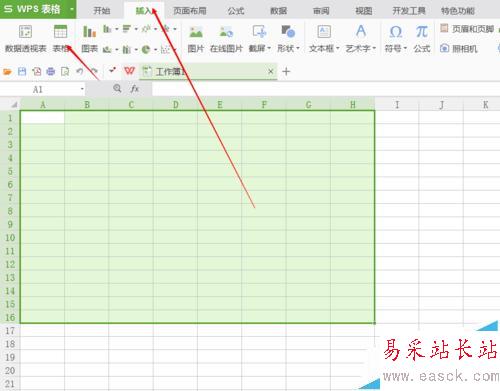Click cell A1
This screenshot has height=391, width=500.
[x=42, y=117]
